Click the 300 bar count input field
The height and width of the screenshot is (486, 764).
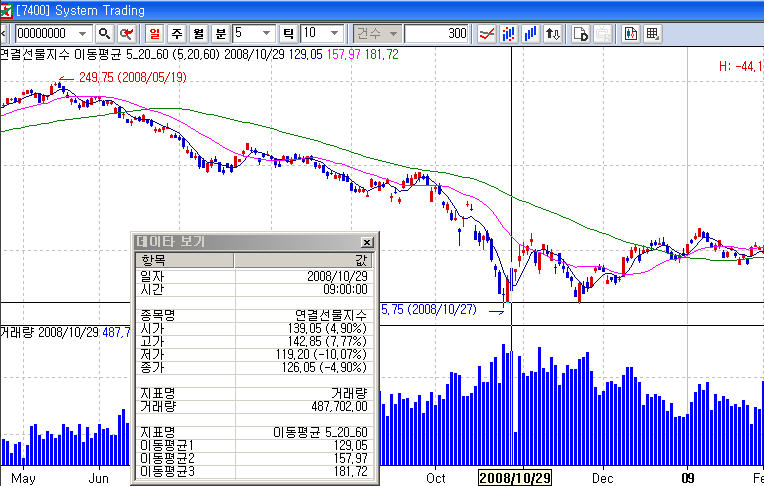point(438,33)
